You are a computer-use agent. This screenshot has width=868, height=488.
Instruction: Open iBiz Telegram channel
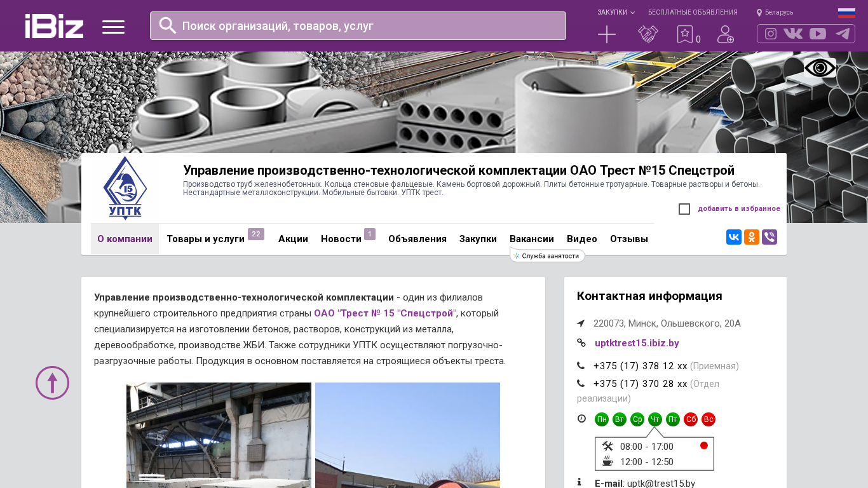[843, 34]
